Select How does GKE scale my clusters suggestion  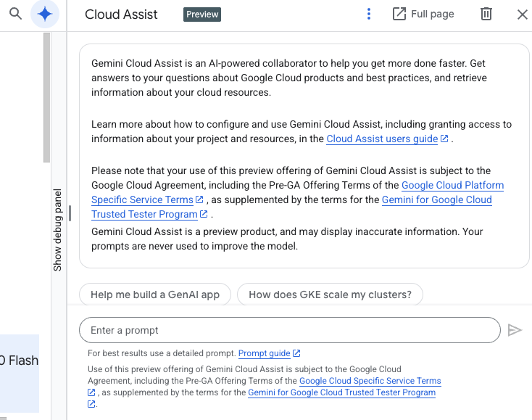coord(330,295)
